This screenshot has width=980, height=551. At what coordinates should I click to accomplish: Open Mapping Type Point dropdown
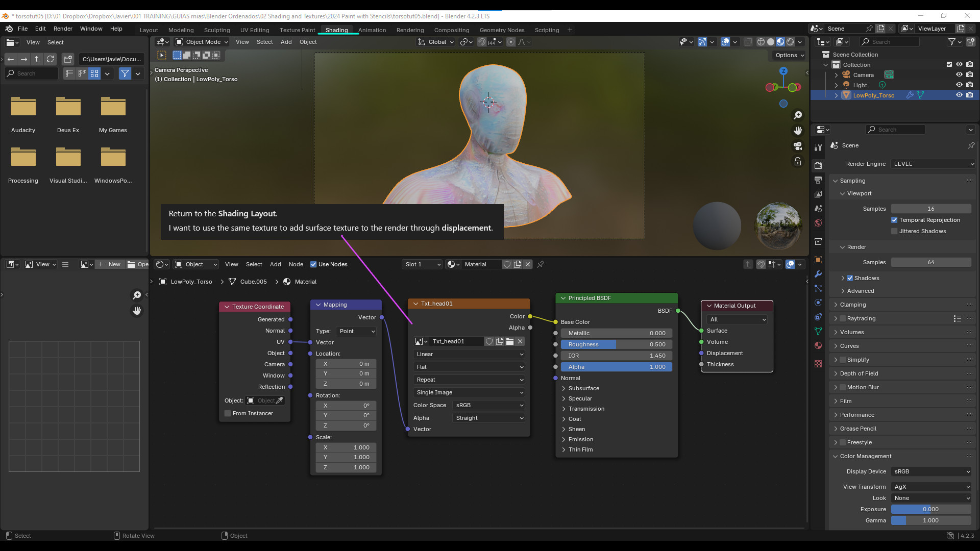(356, 331)
